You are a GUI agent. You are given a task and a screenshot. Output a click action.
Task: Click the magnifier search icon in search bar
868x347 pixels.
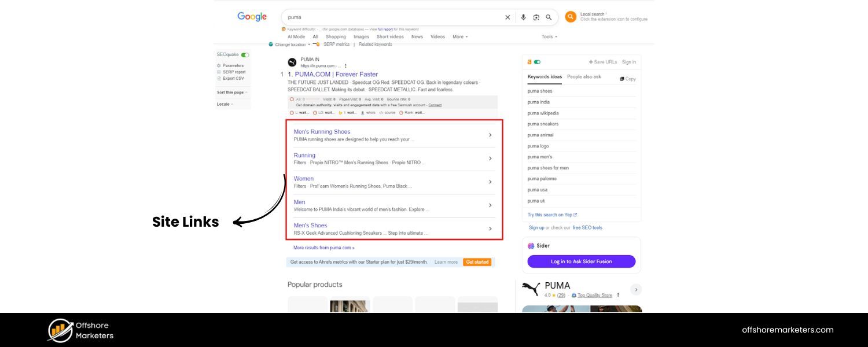[549, 17]
